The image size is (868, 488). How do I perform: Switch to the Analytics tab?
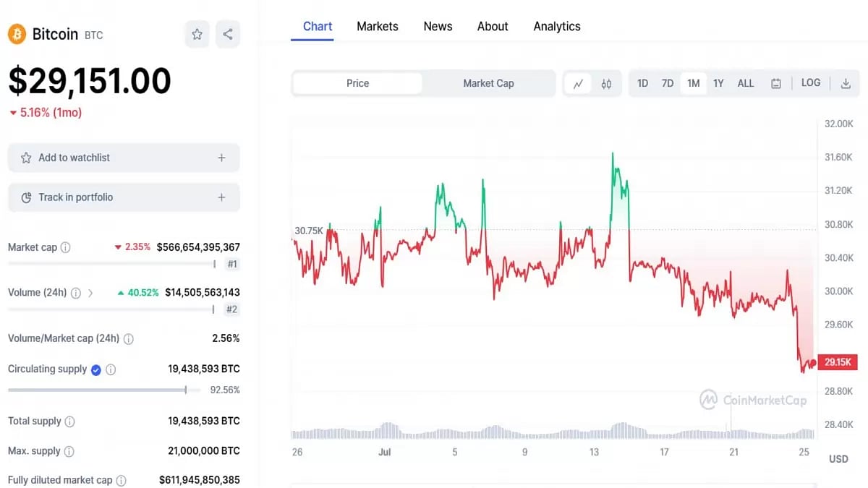[557, 26]
